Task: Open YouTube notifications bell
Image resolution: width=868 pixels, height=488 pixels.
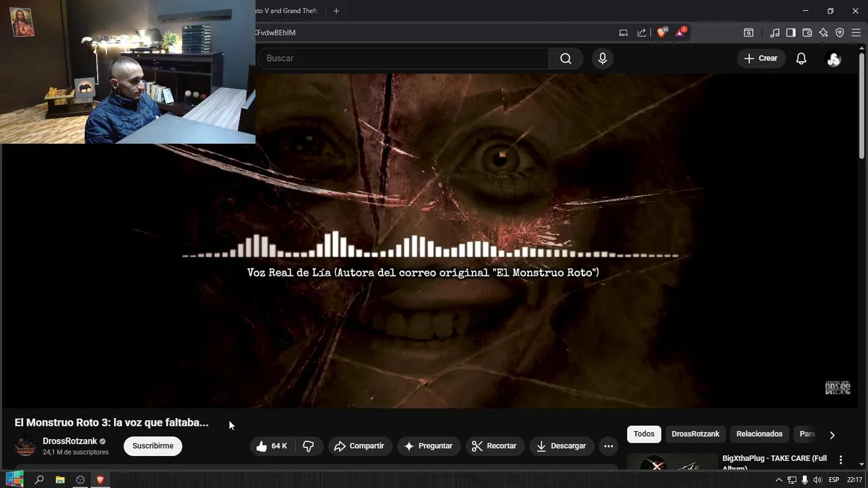Action: (801, 58)
